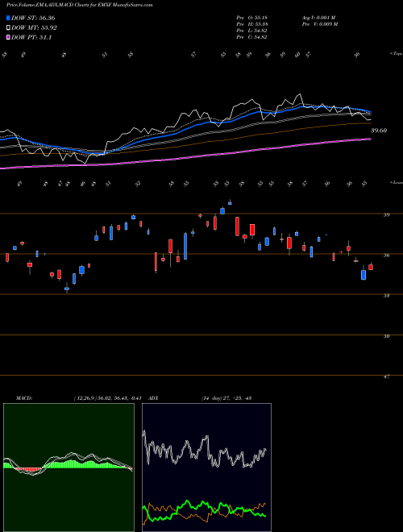The width and height of the screenshot is (403, 532).
Task: Click the magenta DOW PT legend swatch
Action: tap(9, 37)
